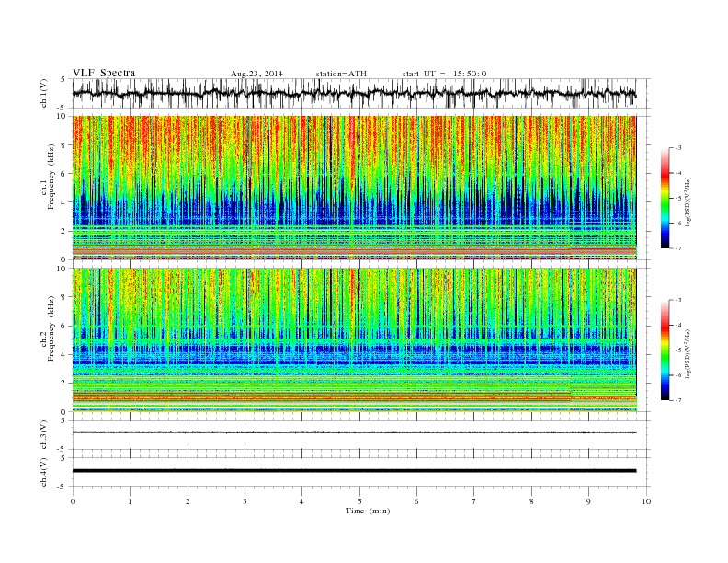Select the "Aug.23, 2014" date text
The height and width of the screenshot is (563, 728).
[x=256, y=74]
